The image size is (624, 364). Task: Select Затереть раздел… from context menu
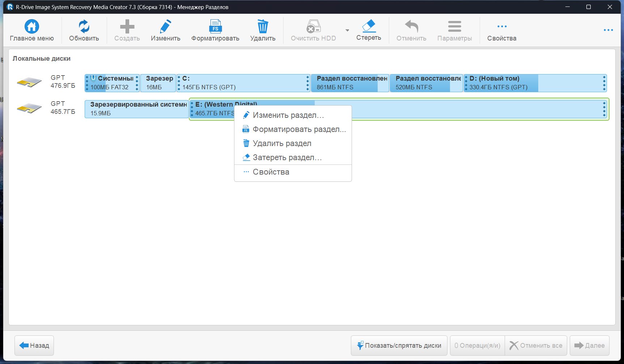click(x=287, y=158)
